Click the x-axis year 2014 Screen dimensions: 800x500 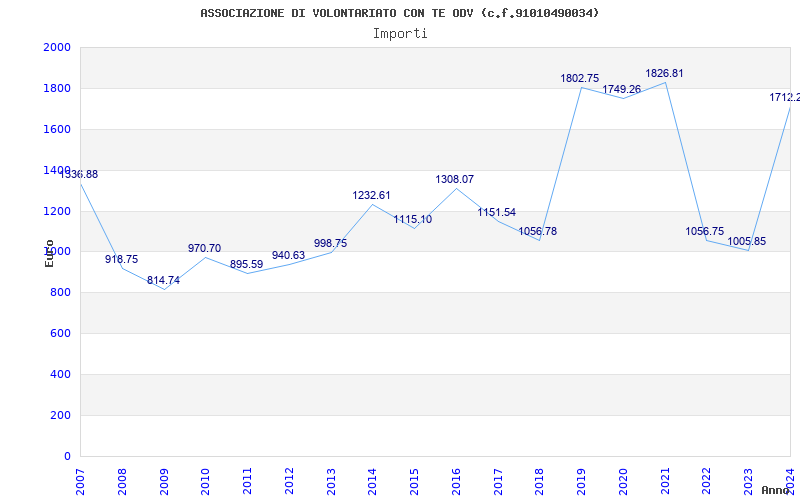pos(372,482)
